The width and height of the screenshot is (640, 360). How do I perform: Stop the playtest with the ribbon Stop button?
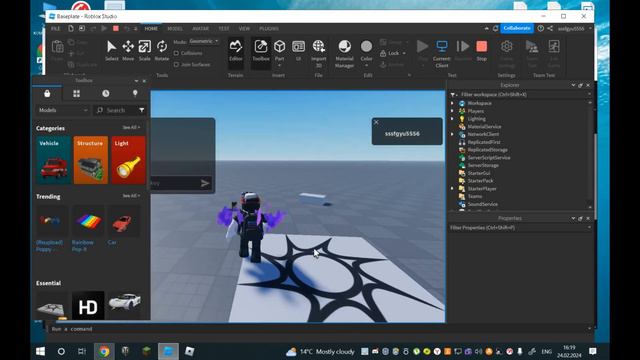[x=482, y=50]
